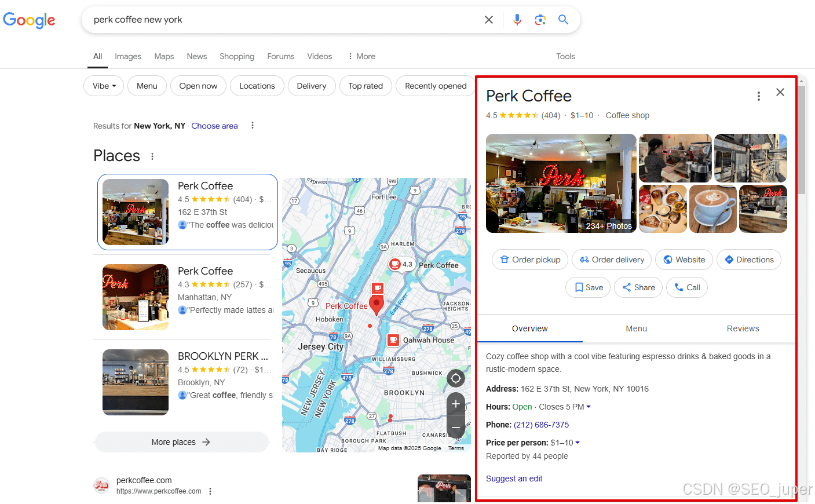Viewport: 815px width, 504px height.
Task: Switch to the Videos search tab
Action: click(x=320, y=56)
